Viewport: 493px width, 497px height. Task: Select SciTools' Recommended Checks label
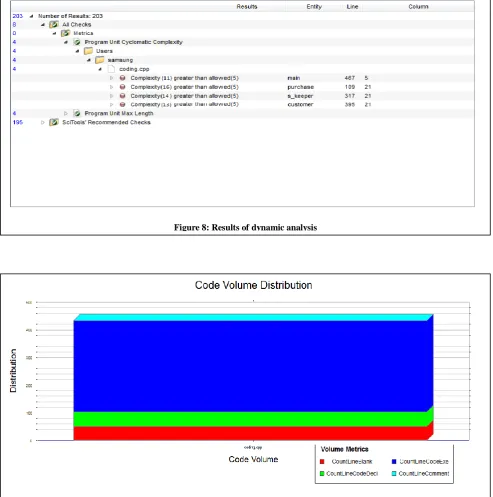coord(106,122)
